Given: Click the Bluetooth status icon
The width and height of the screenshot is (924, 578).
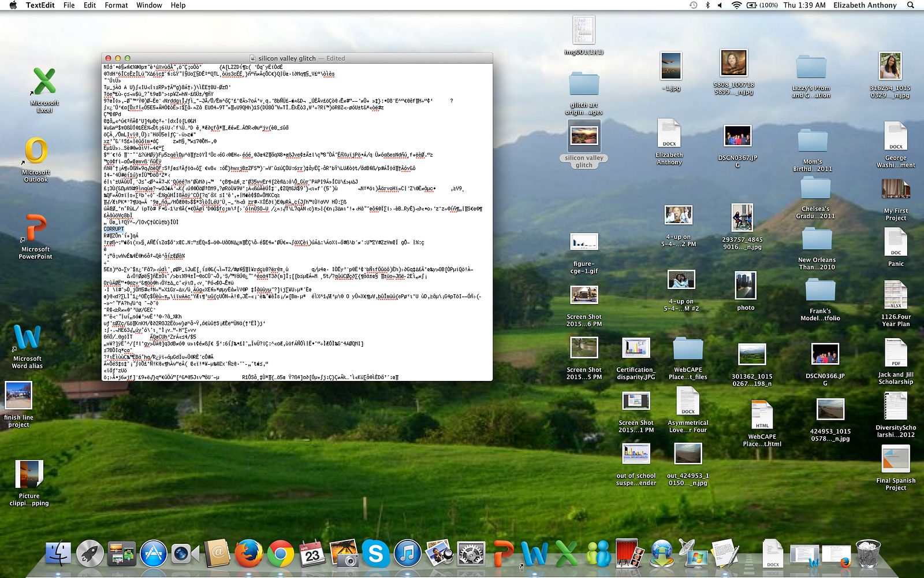Looking at the screenshot, I should (x=707, y=5).
